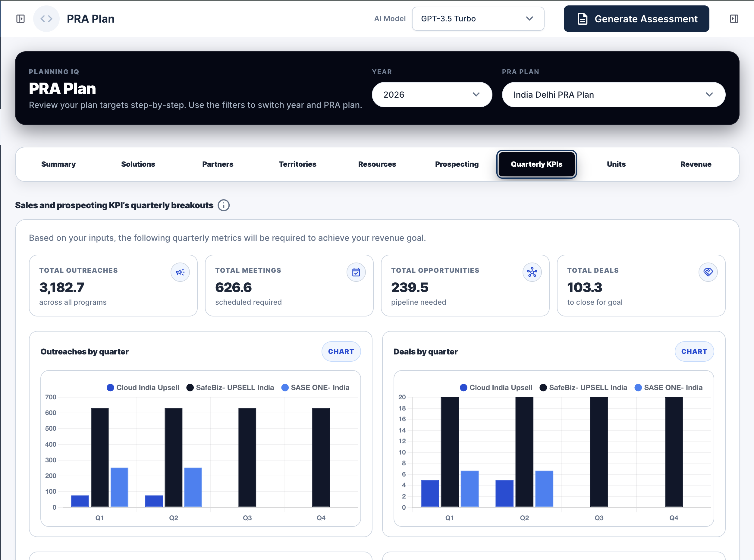Open the AI Model GPT-3.5 Turbo dropdown
754x560 pixels.
478,19
